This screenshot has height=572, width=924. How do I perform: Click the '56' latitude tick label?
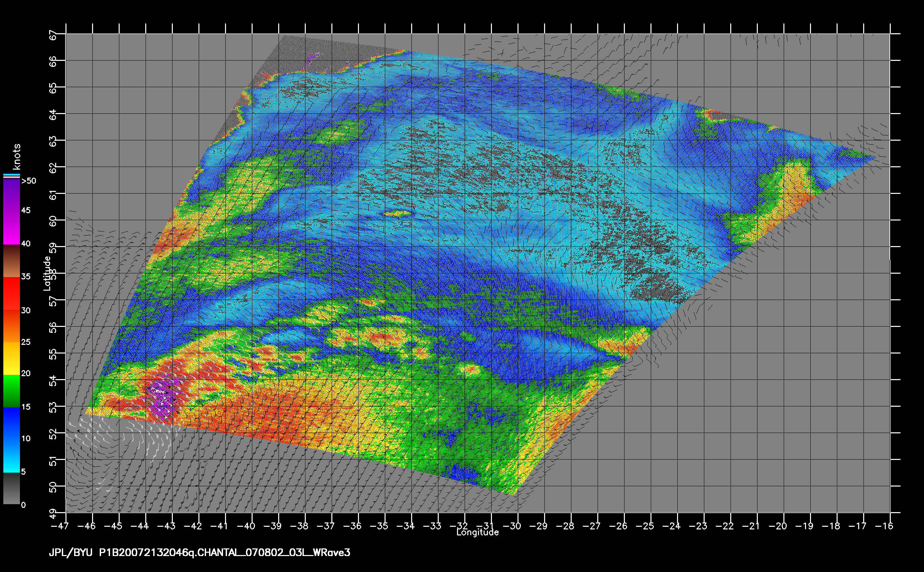pyautogui.click(x=53, y=328)
